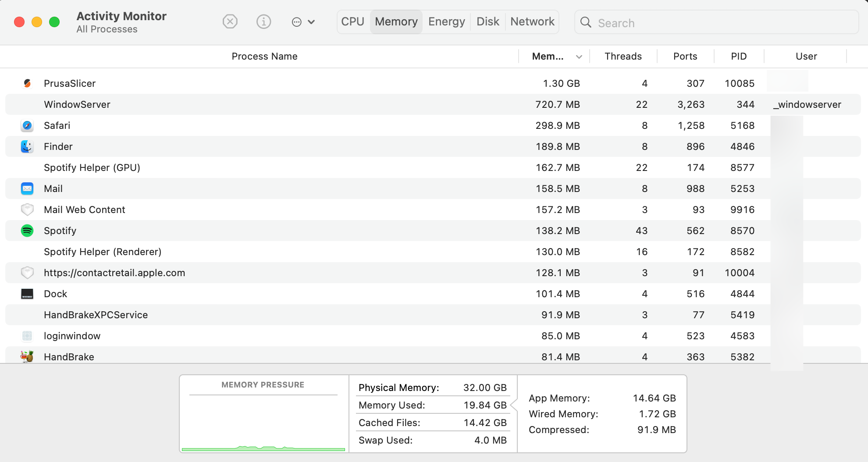This screenshot has height=462, width=868.
Task: Select the Safari process name
Action: [57, 125]
